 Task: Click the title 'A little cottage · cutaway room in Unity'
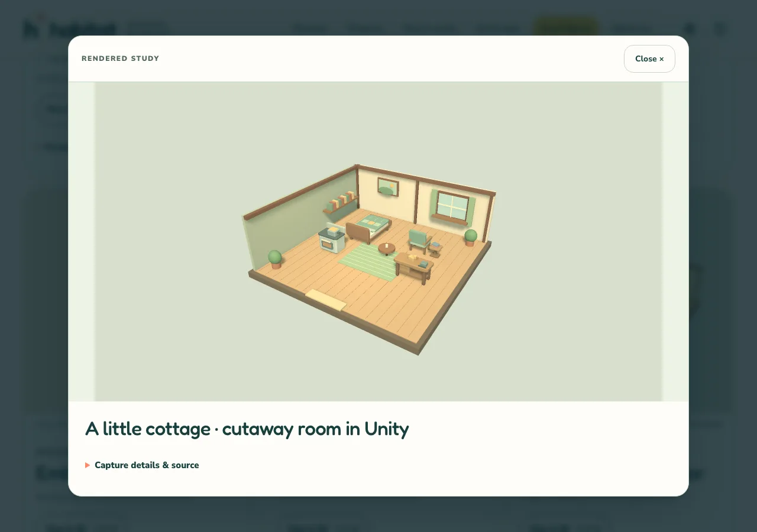tap(247, 429)
